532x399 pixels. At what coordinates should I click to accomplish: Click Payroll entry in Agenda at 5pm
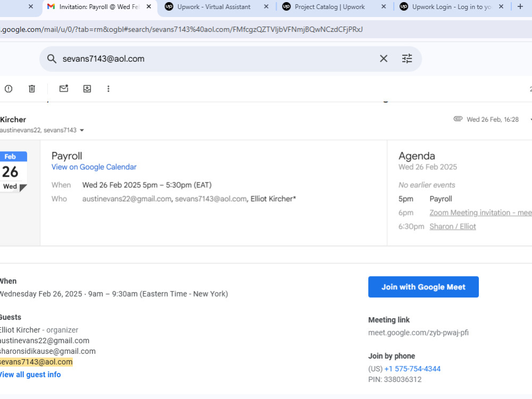point(440,199)
